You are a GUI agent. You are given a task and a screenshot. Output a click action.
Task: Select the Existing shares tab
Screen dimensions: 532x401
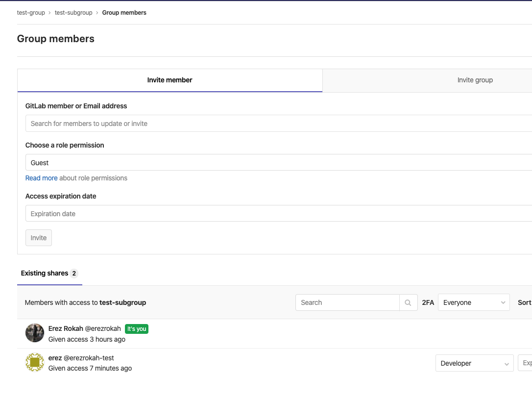pyautogui.click(x=49, y=274)
